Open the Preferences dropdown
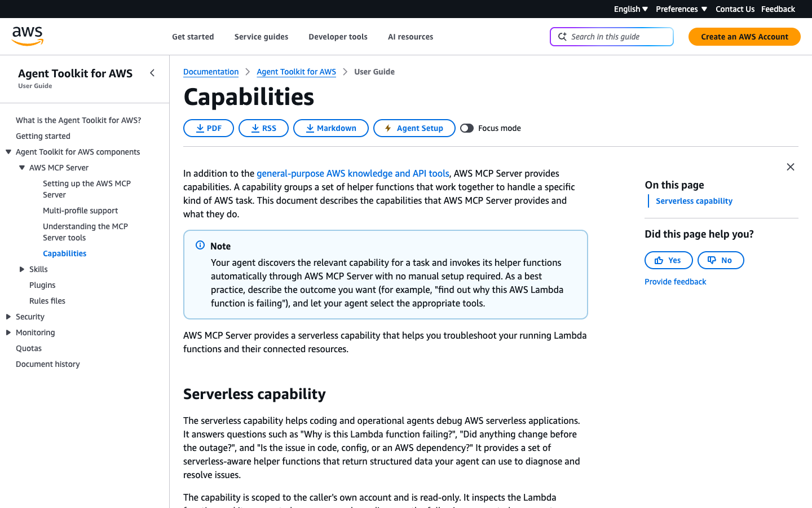Image resolution: width=812 pixels, height=508 pixels. point(681,9)
